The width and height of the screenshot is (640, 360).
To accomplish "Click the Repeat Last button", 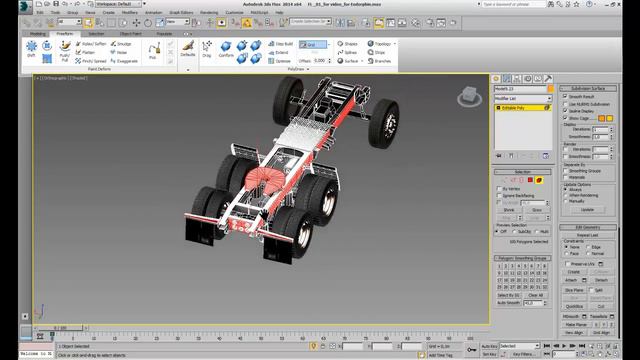I will click(587, 236).
